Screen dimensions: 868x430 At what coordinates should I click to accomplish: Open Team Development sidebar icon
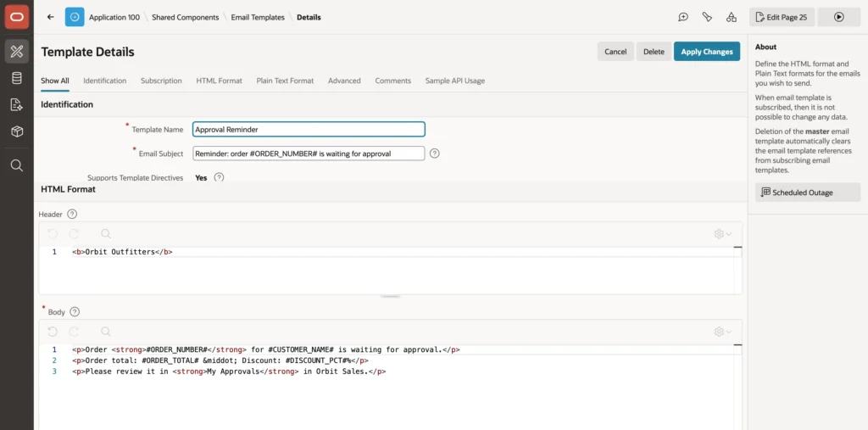(x=17, y=104)
